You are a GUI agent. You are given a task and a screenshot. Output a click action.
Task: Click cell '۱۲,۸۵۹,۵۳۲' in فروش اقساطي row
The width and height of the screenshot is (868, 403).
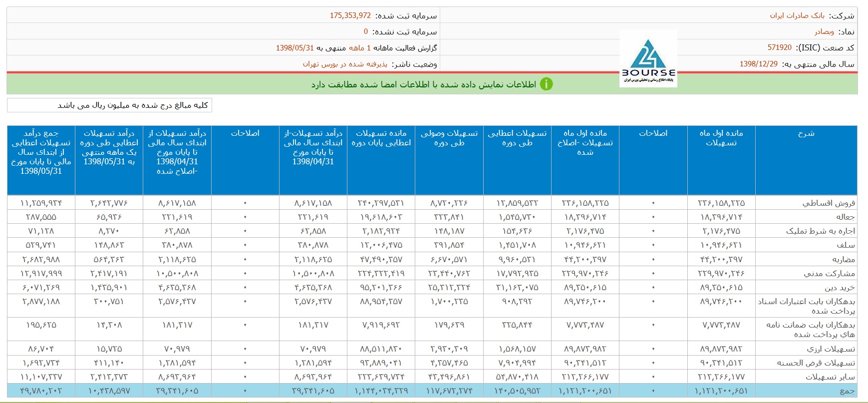pos(517,203)
